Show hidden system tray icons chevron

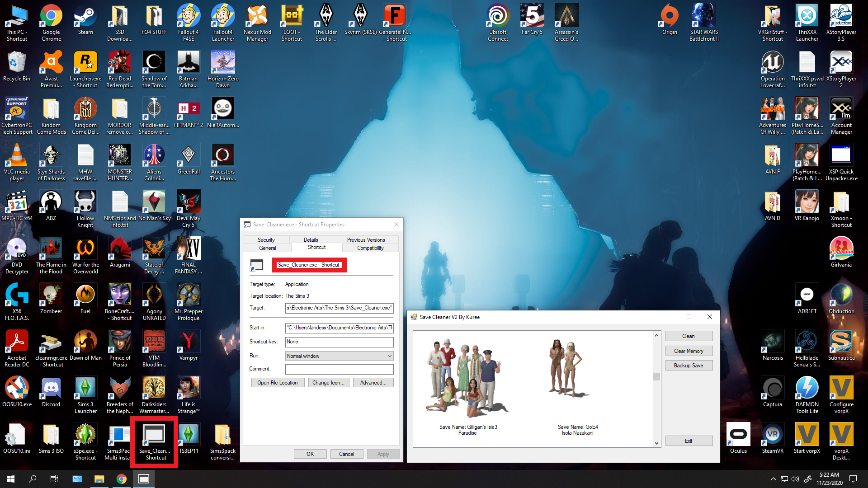point(773,479)
